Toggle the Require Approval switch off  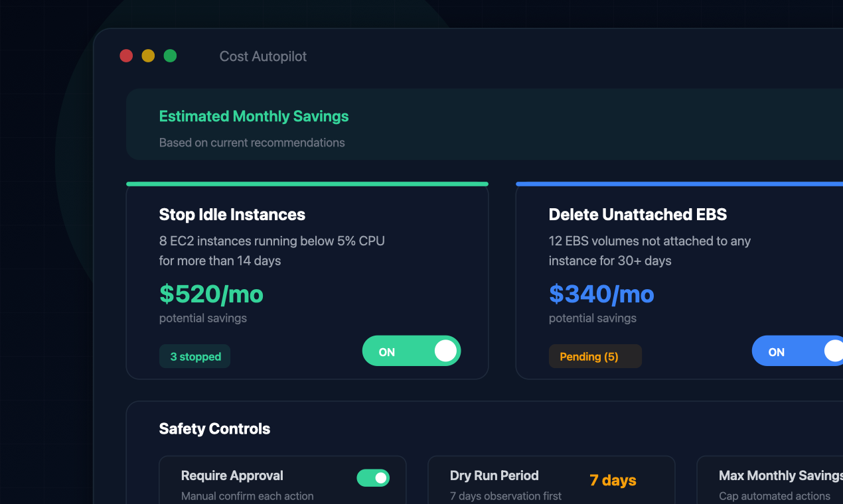(x=373, y=477)
